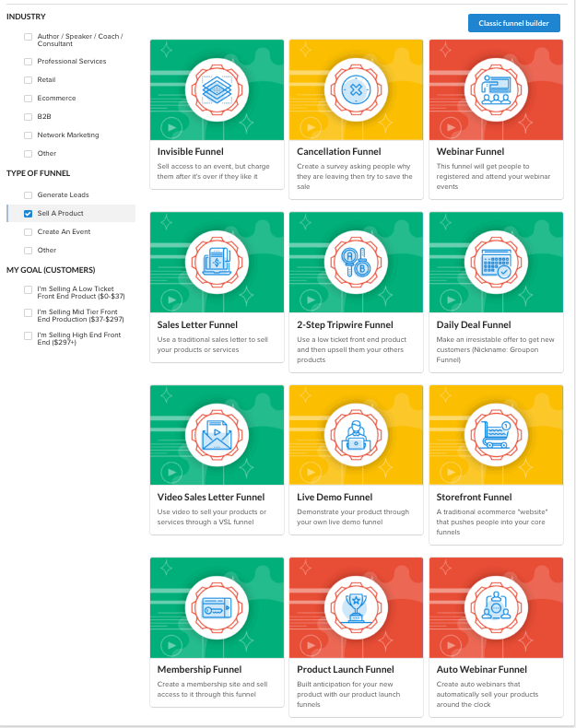The width and height of the screenshot is (576, 728).
Task: Click the Cancellation Funnel X icon
Action: 356,89
